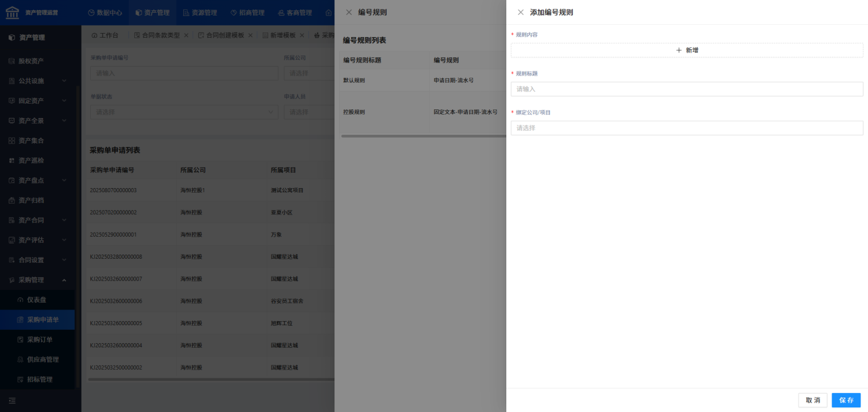Collapse the 采购管理 submenu chevron

pyautogui.click(x=64, y=280)
